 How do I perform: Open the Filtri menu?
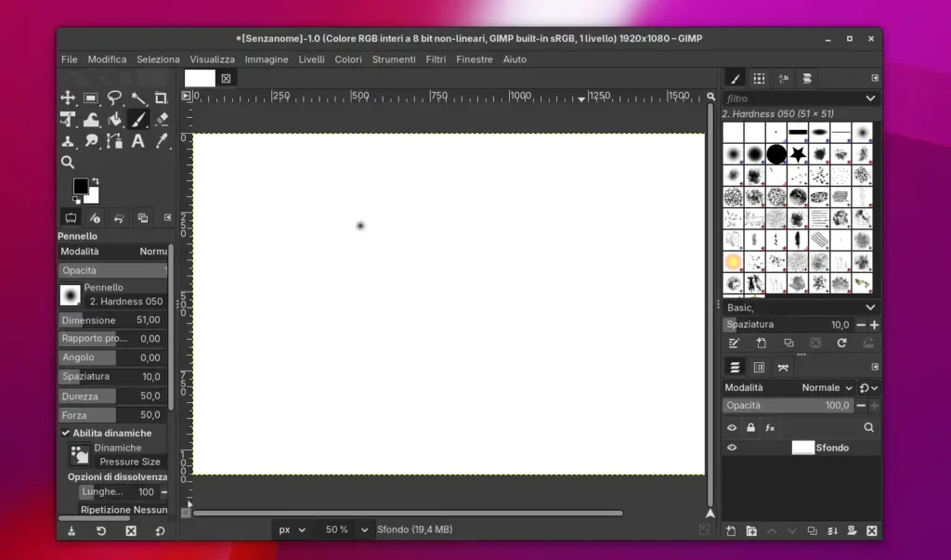(436, 59)
